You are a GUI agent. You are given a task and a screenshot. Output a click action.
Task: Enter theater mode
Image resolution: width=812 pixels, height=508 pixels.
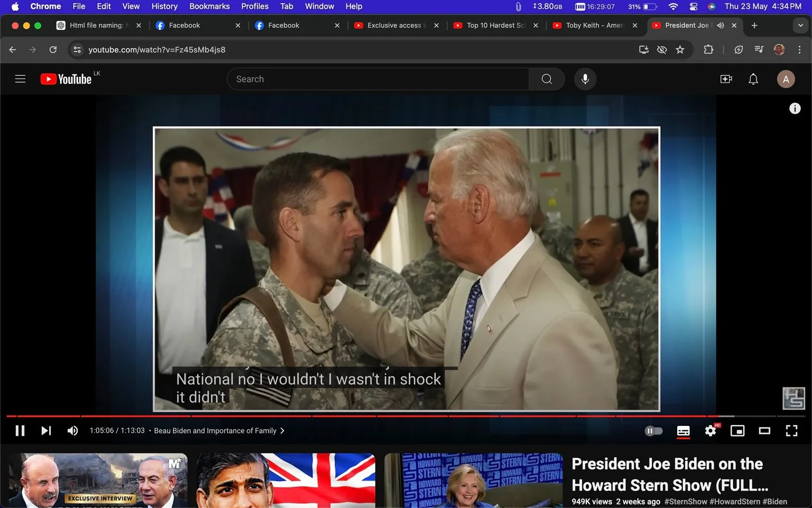[x=764, y=430]
